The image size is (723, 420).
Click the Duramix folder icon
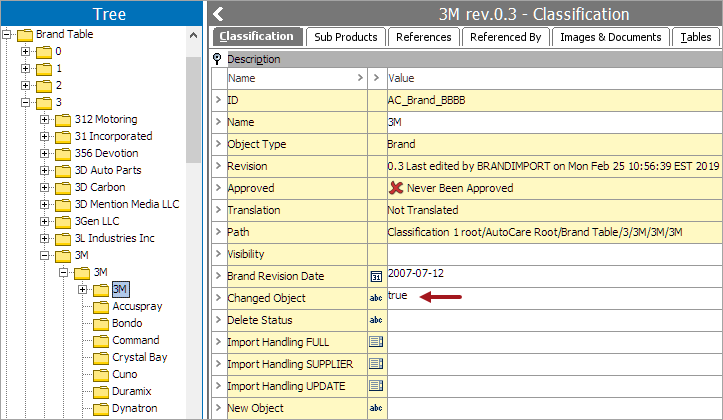101,392
